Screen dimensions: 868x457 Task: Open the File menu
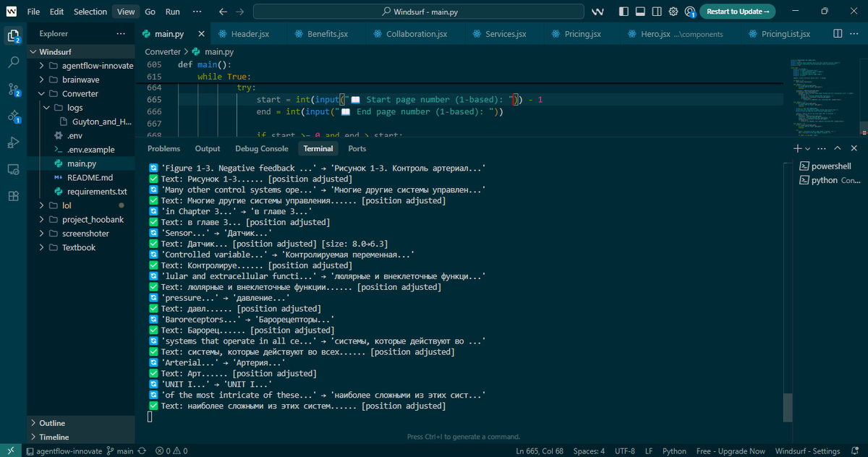point(33,12)
